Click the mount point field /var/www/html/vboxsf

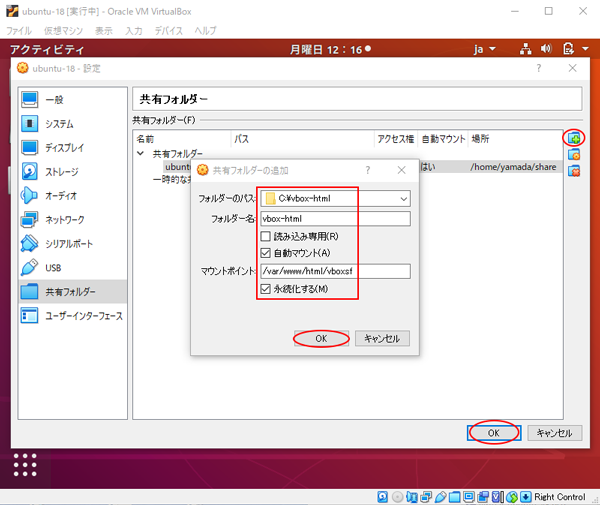coord(335,271)
